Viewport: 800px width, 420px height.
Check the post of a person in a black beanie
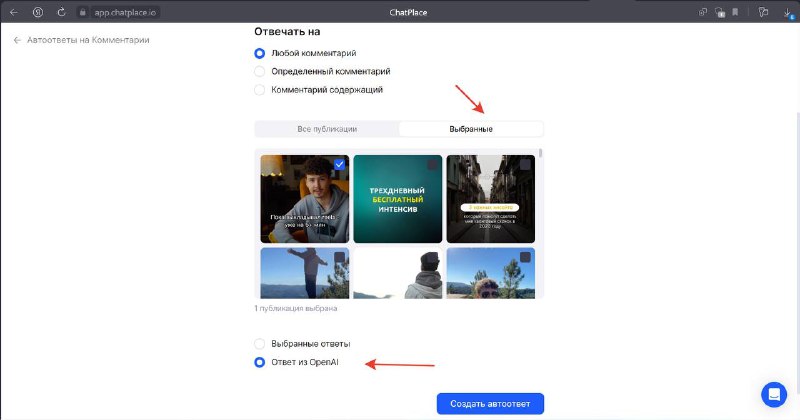click(432, 257)
